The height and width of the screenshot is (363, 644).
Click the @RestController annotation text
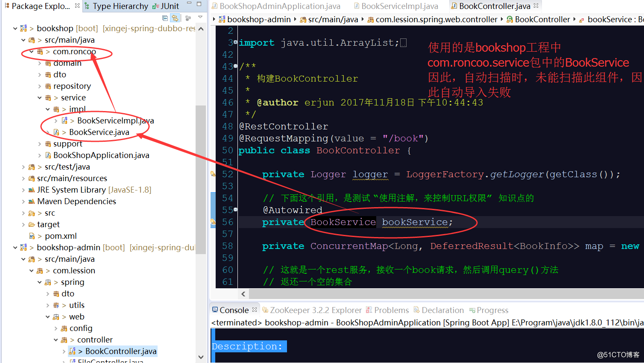click(x=284, y=126)
